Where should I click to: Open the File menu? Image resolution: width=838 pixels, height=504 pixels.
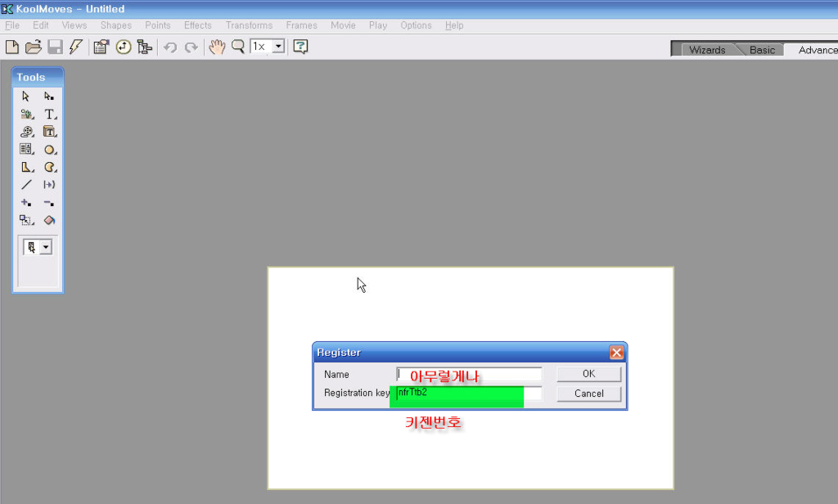12,25
